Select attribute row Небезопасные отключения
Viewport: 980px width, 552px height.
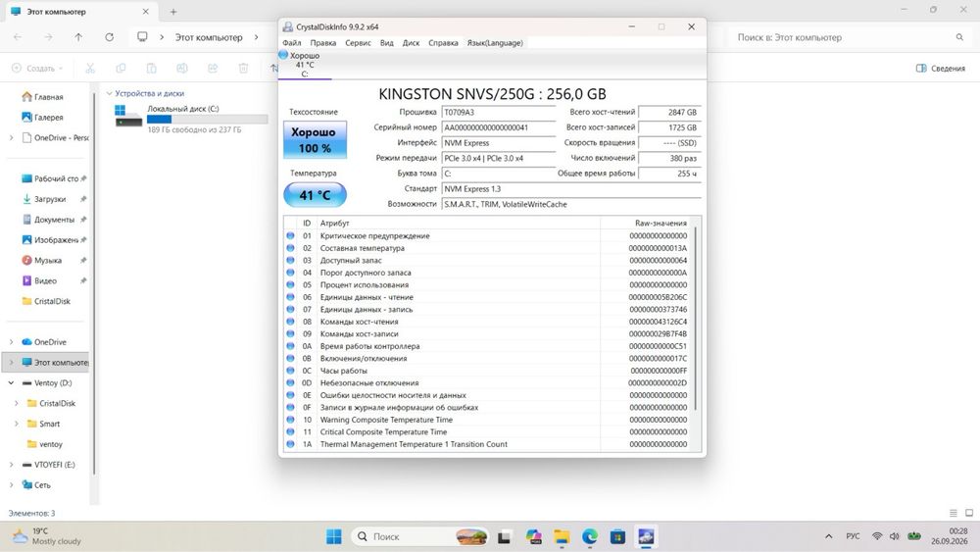(x=487, y=382)
